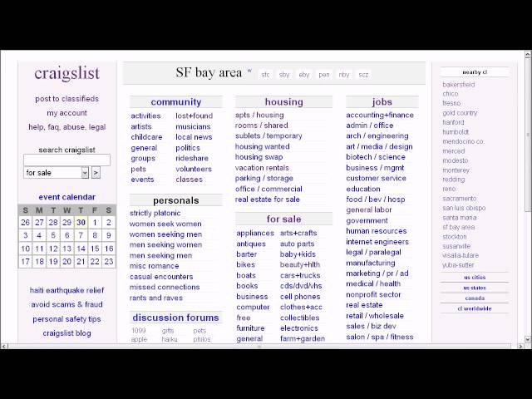
Task: Open craigslist blog link
Action: [66, 333]
